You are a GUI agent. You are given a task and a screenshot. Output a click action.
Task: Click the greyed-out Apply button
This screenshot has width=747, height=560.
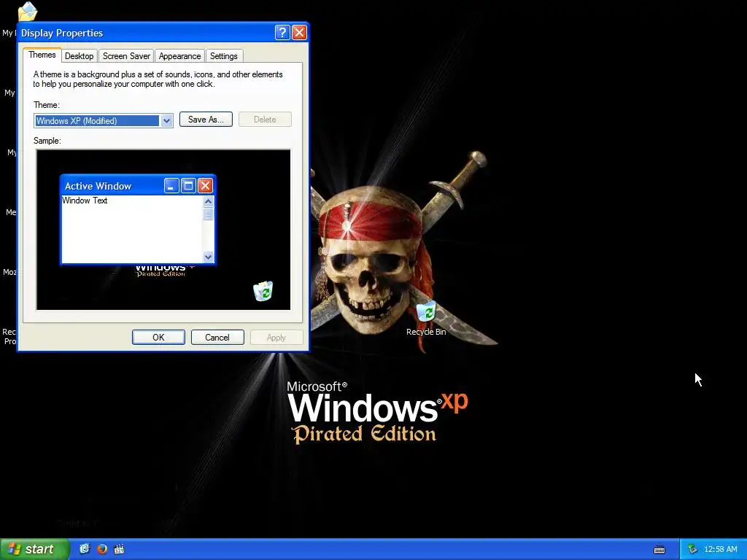pos(276,337)
